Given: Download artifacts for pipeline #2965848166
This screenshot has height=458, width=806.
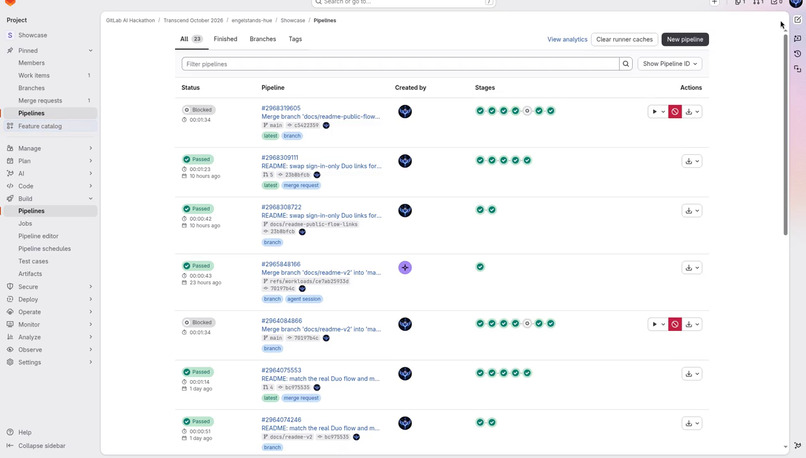Looking at the screenshot, I should [692, 268].
